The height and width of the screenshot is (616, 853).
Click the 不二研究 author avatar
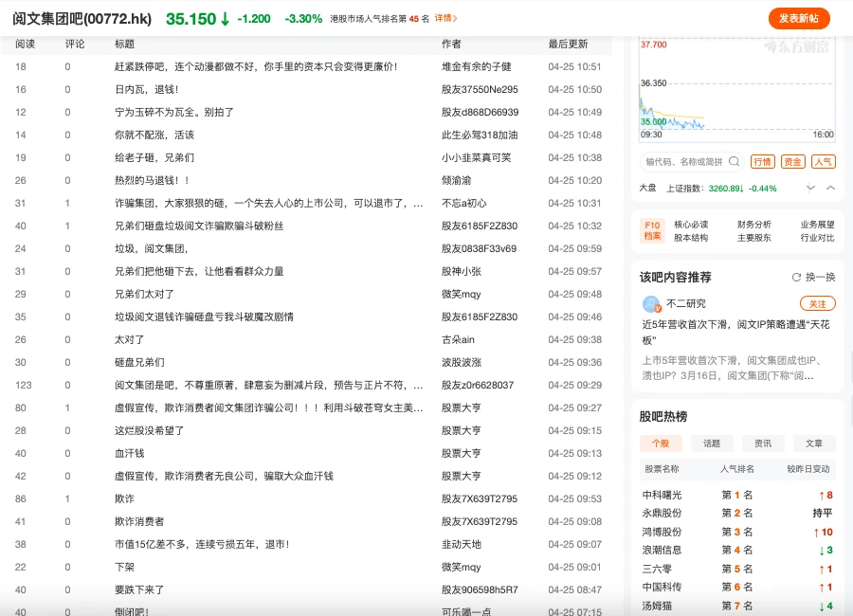pos(651,304)
